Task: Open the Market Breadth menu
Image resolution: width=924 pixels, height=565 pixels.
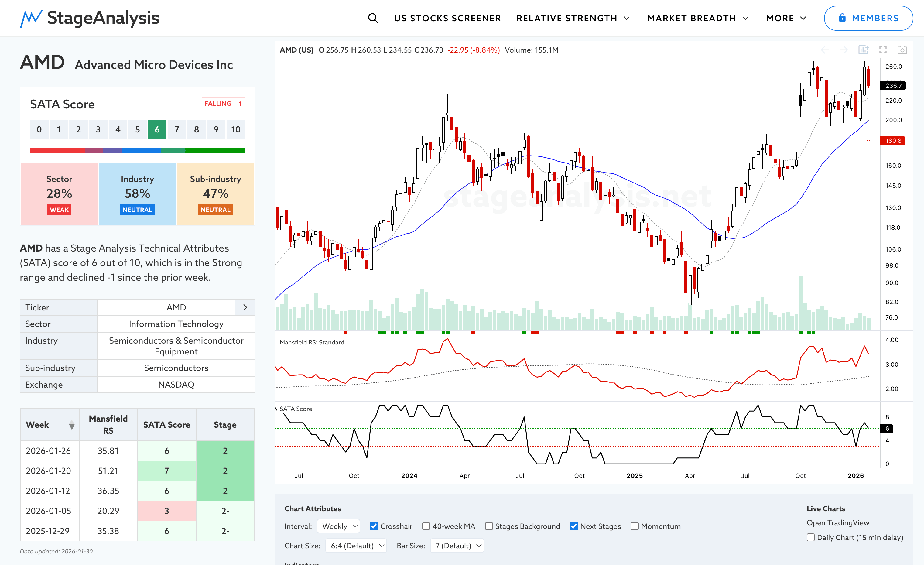Action: coord(697,18)
